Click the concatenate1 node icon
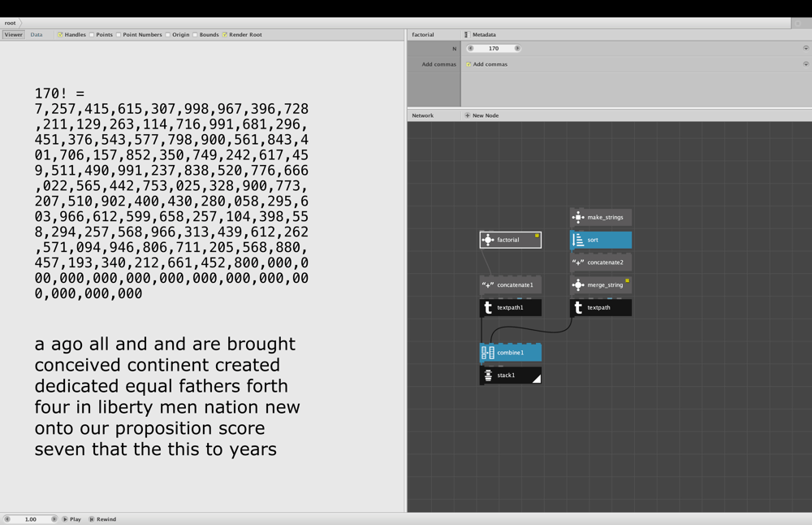Screen dimensions: 812x525 488,285
